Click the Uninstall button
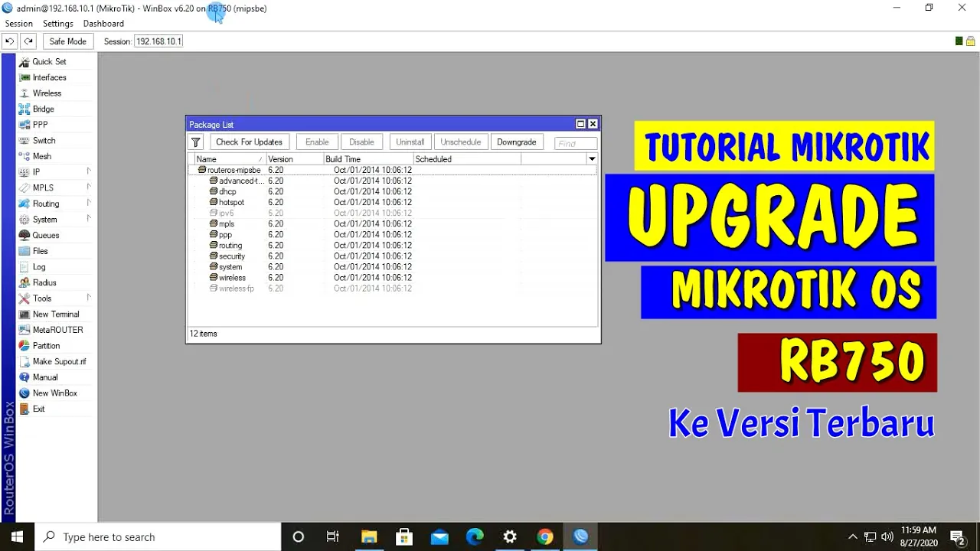This screenshot has width=980, height=551. click(410, 142)
